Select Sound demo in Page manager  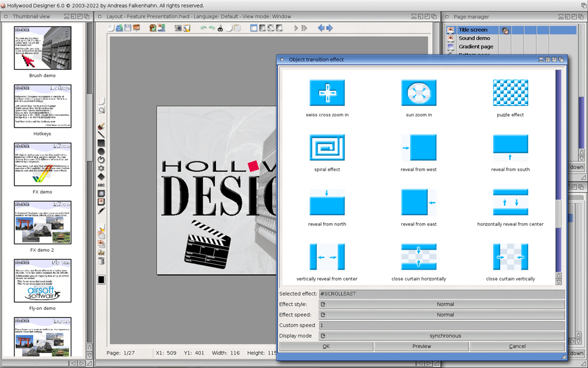point(474,38)
